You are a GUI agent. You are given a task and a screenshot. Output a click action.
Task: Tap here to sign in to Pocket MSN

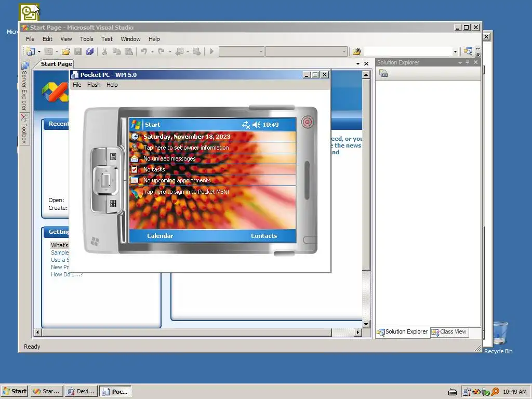(x=212, y=192)
